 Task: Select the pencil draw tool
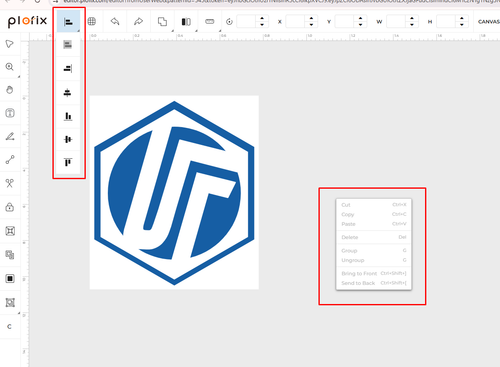coord(10,136)
